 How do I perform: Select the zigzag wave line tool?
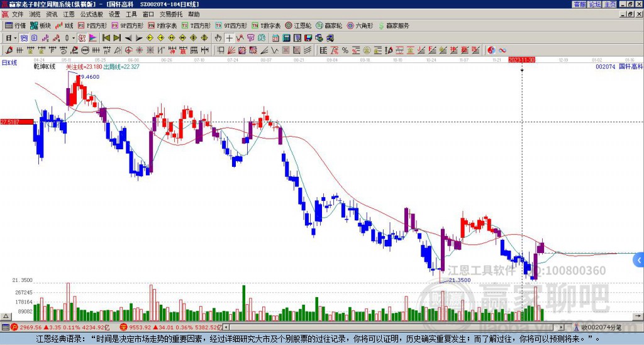point(274,50)
